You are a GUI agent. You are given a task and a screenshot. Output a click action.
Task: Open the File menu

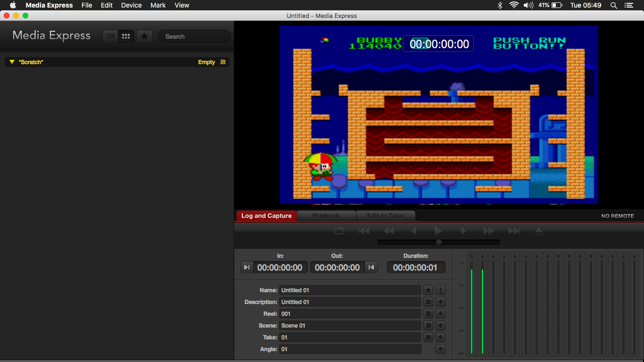coord(87,5)
